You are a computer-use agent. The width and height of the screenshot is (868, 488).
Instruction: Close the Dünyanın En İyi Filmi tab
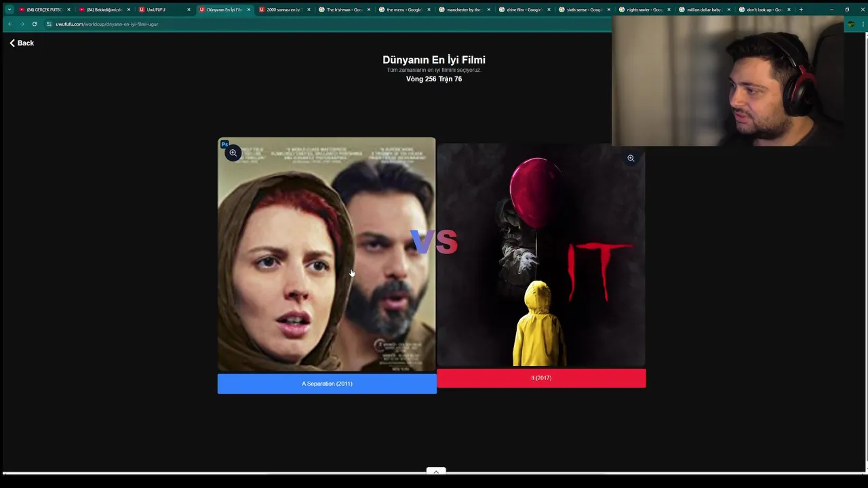[249, 9]
